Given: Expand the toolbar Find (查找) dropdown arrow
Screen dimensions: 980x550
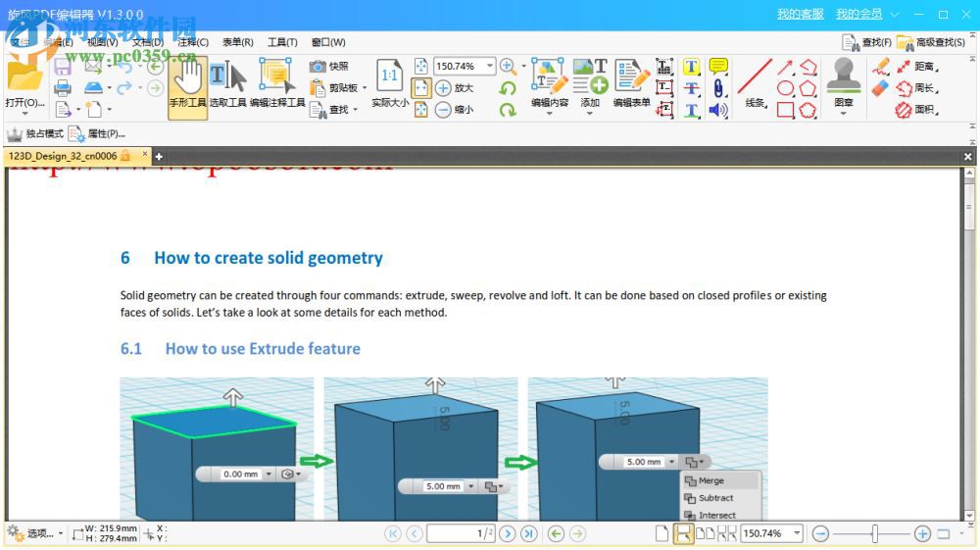Looking at the screenshot, I should pos(356,110).
